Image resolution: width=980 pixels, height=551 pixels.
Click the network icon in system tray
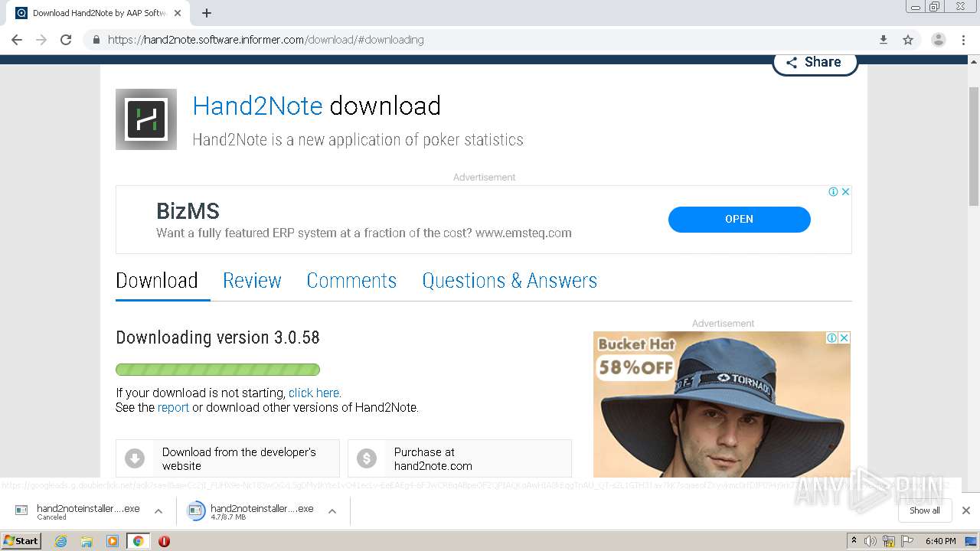point(889,541)
